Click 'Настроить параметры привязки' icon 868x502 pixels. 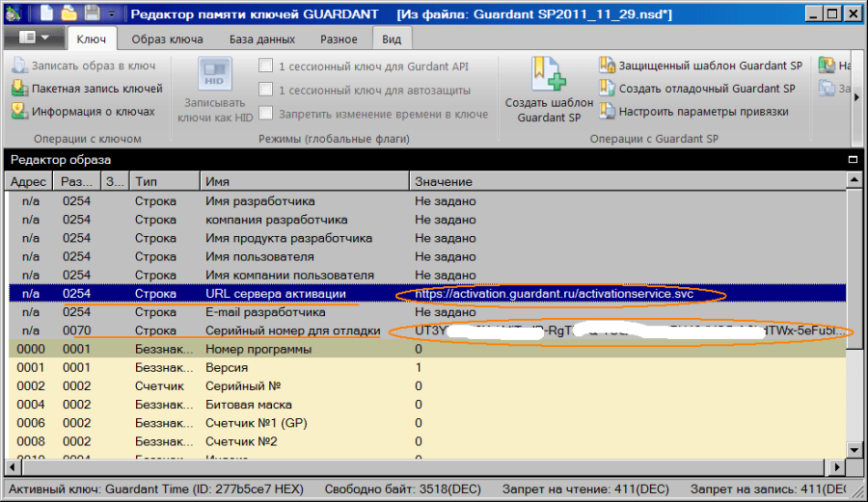click(607, 112)
